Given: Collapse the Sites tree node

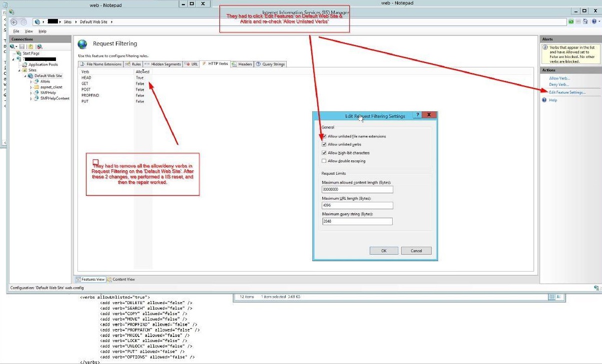Looking at the screenshot, I should [19, 70].
